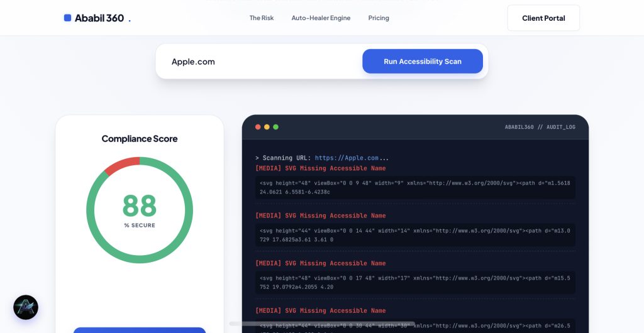Open the Client Portal
Image resolution: width=644 pixels, height=333 pixels.
click(543, 18)
